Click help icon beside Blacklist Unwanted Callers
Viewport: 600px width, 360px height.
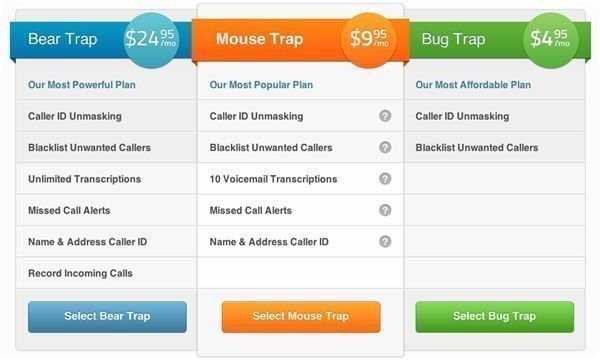click(x=385, y=147)
